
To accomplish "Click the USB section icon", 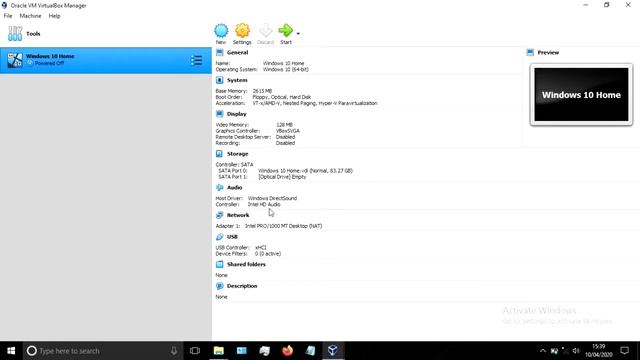I will (220, 237).
